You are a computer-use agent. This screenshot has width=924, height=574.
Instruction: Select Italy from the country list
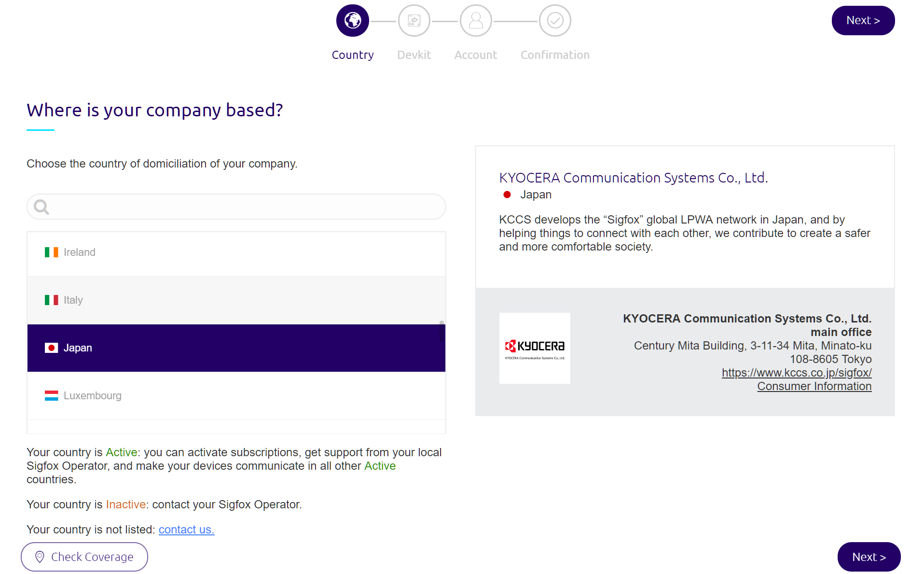(x=236, y=300)
